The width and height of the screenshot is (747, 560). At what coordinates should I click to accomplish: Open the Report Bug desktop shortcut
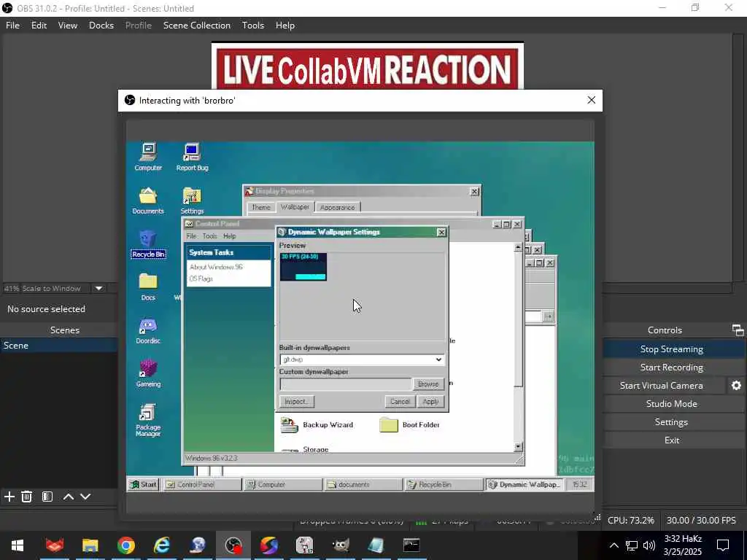192,157
